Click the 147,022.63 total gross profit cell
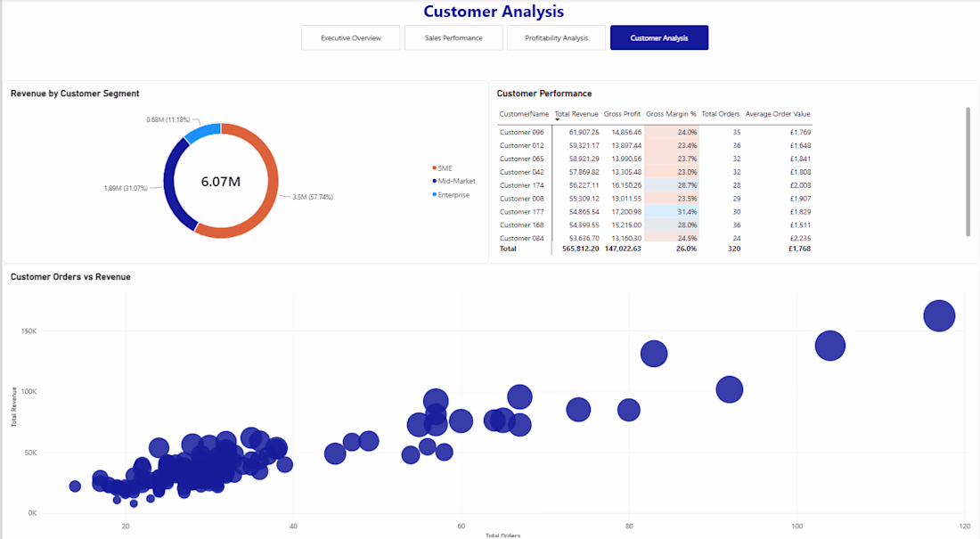 point(623,249)
